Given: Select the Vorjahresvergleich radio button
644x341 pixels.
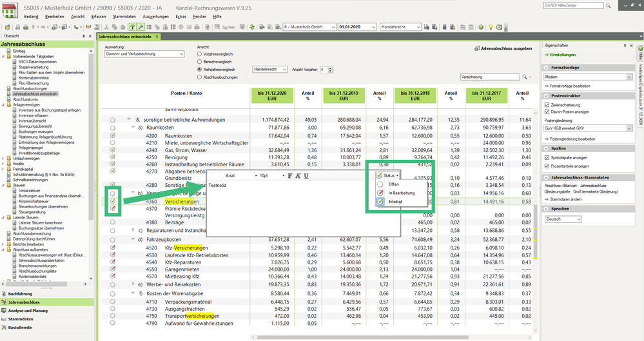Looking at the screenshot, I should point(200,54).
